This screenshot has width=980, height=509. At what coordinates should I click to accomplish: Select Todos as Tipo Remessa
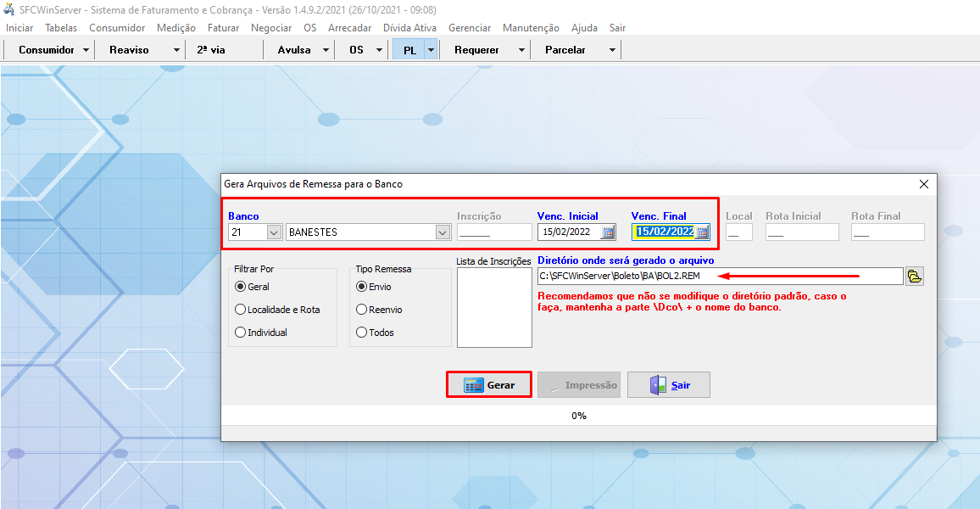pos(362,333)
